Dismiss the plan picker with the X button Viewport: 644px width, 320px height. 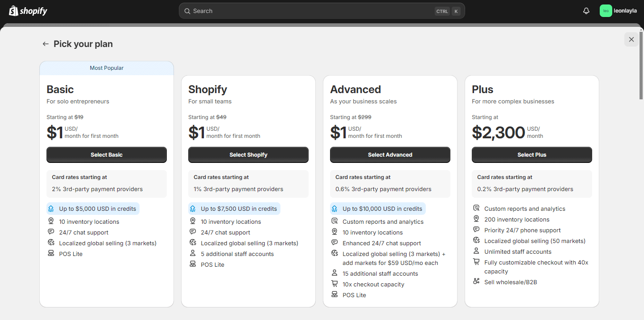[631, 39]
